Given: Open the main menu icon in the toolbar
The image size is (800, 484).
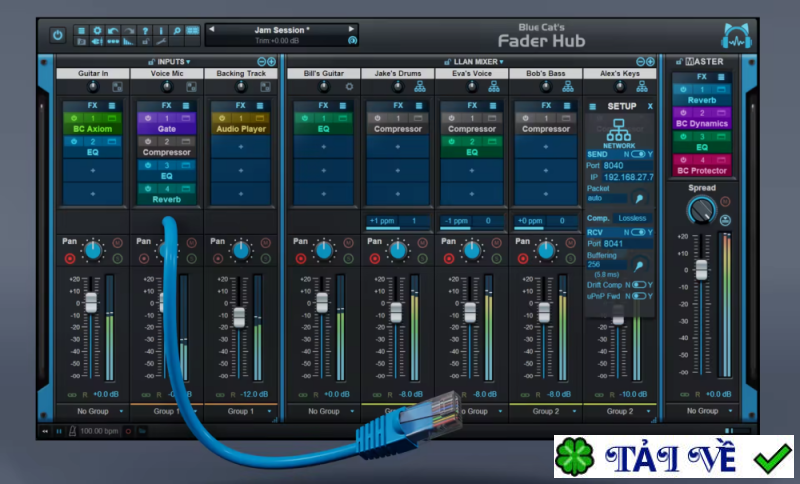Looking at the screenshot, I should coord(81,31).
